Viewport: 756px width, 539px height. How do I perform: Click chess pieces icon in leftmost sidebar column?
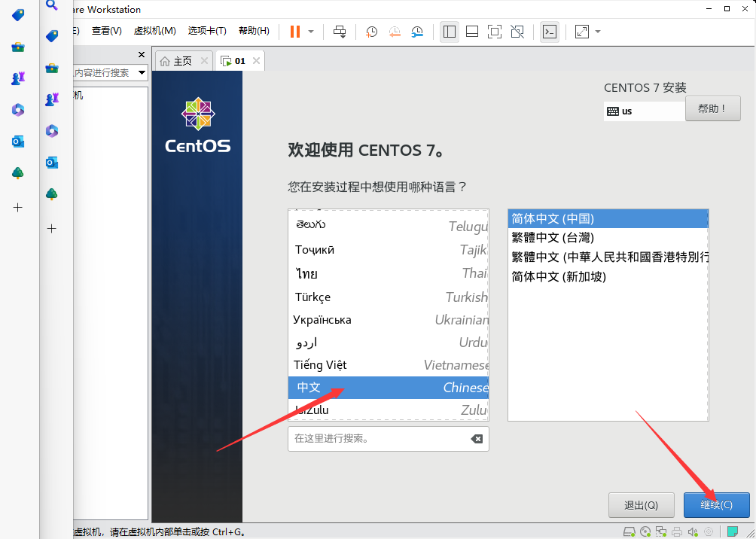(x=18, y=78)
